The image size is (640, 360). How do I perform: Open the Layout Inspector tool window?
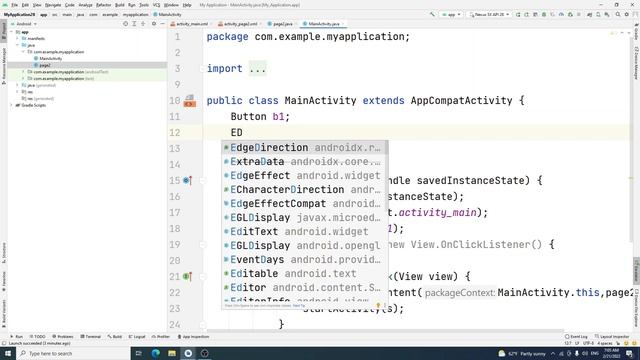click(612, 337)
